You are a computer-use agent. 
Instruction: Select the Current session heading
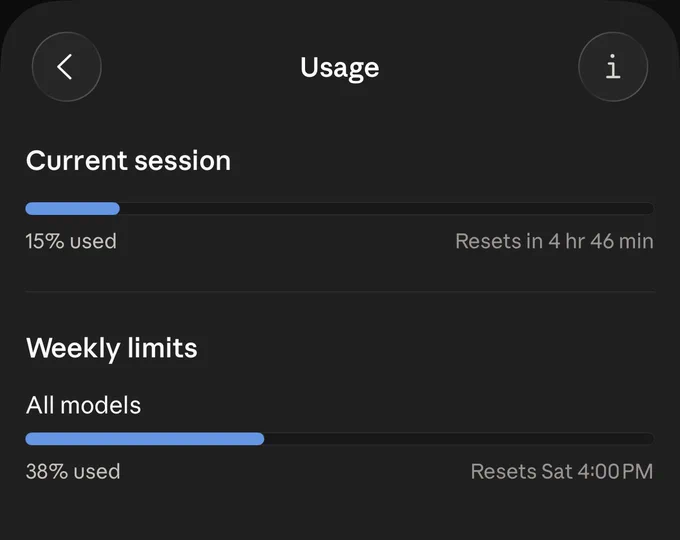pyautogui.click(x=128, y=160)
